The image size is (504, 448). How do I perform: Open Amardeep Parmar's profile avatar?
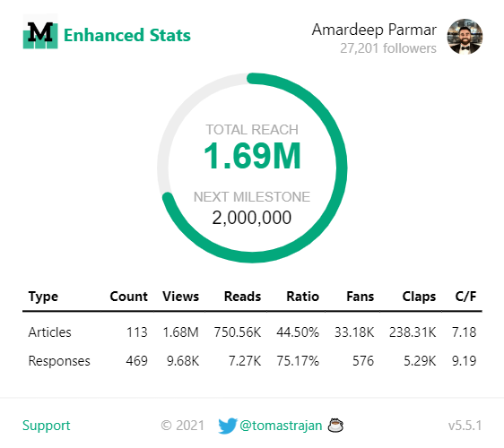tap(465, 36)
